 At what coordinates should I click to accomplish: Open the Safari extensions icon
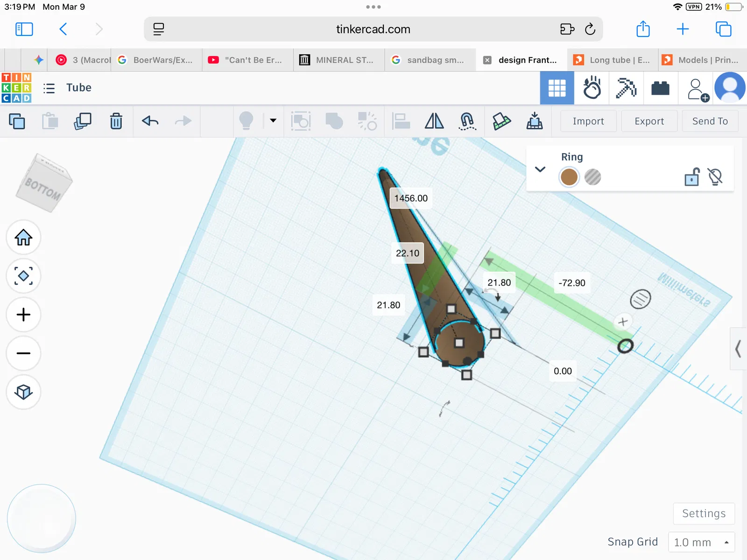[567, 29]
